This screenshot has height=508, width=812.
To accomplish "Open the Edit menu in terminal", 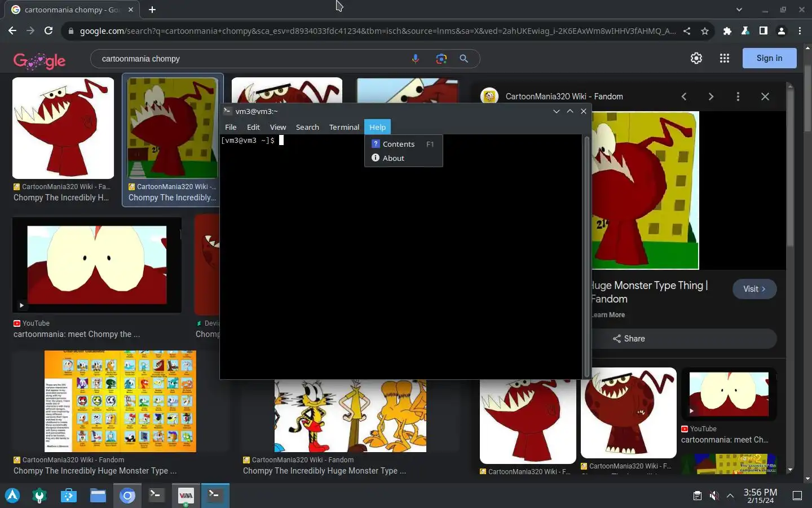I will click(x=253, y=127).
